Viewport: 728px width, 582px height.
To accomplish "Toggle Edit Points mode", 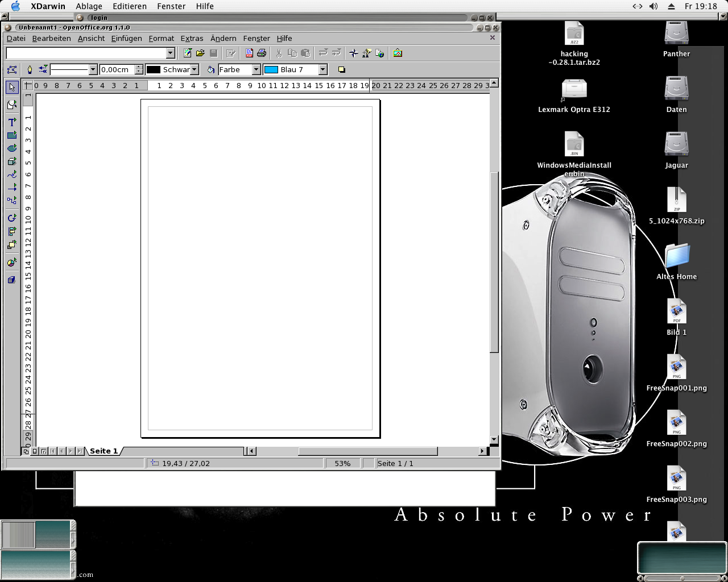I will pyautogui.click(x=12, y=70).
